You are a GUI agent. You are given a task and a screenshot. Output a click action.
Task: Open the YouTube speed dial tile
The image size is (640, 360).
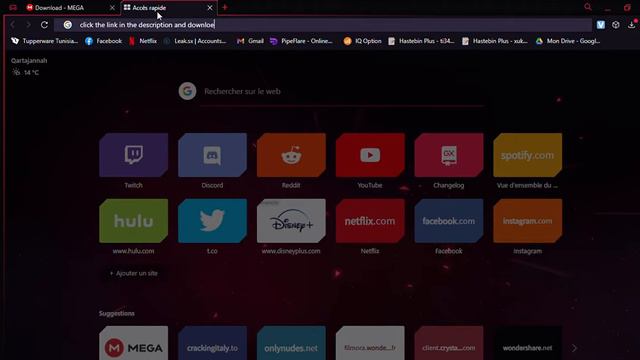pyautogui.click(x=370, y=155)
